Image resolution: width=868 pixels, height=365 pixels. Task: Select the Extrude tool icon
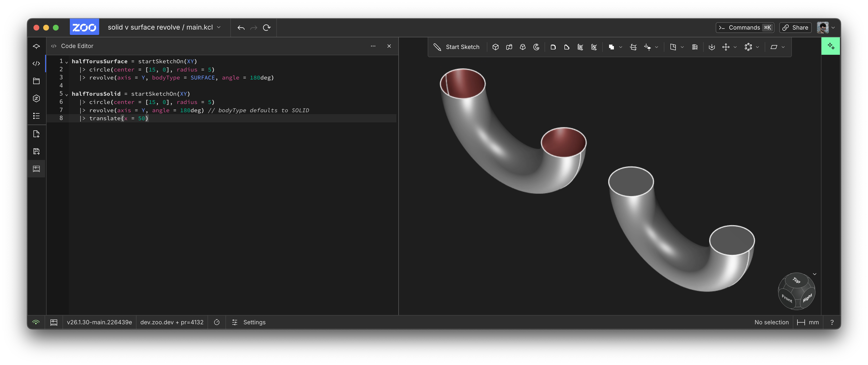tap(495, 47)
